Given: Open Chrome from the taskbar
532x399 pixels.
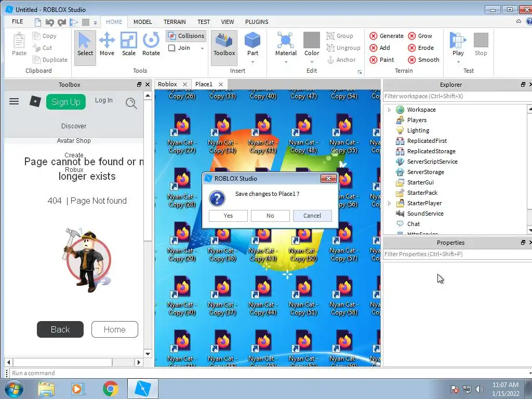Looking at the screenshot, I should pos(110,389).
